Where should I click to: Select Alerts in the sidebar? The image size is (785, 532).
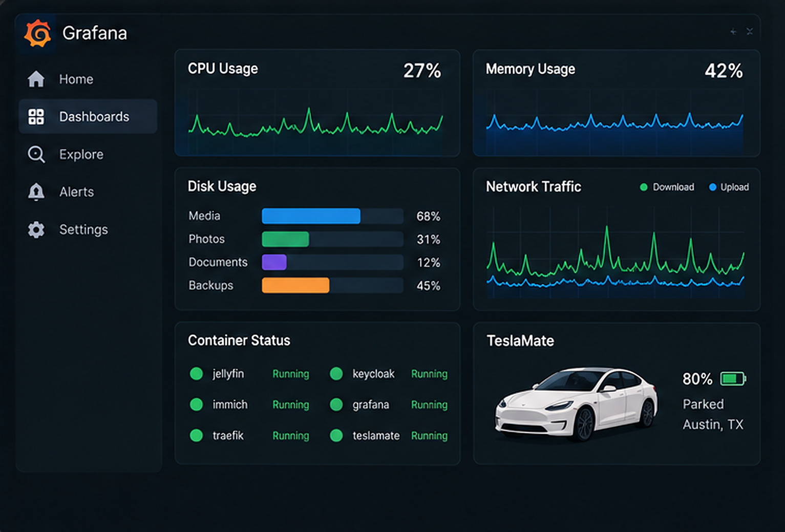pos(88,192)
